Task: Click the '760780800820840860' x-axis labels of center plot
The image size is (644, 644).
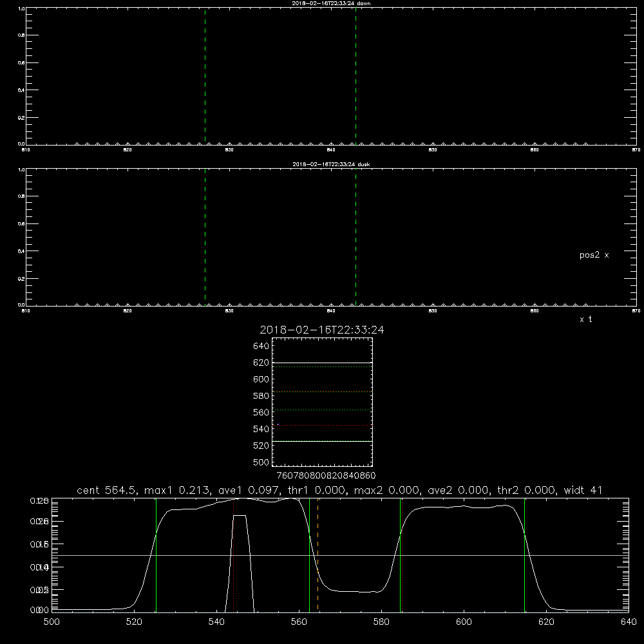Action: point(326,476)
